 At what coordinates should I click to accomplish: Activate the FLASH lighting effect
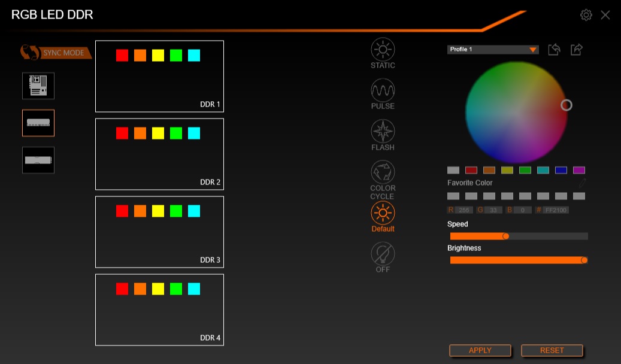pos(383,132)
